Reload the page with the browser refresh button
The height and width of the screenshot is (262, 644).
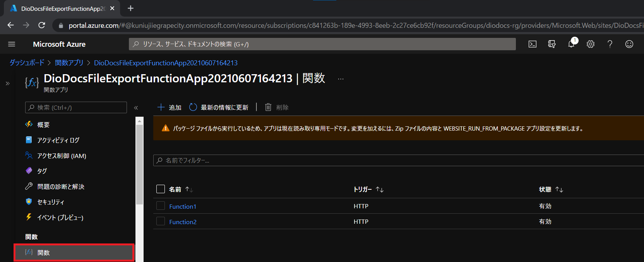[x=42, y=25]
